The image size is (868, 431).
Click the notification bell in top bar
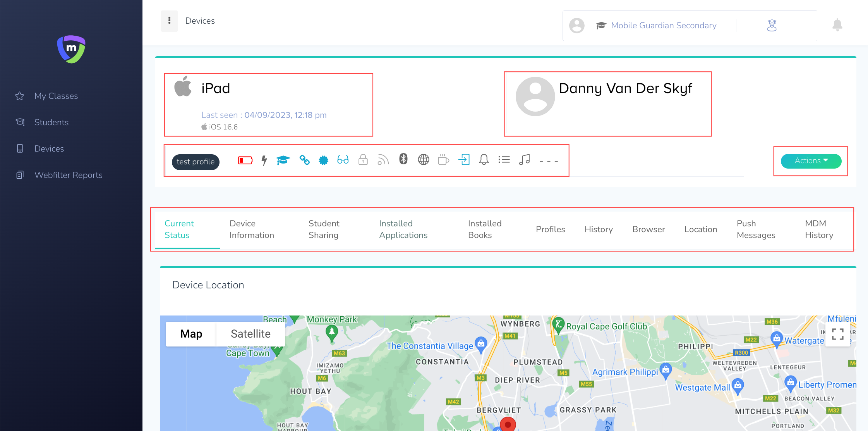click(837, 25)
